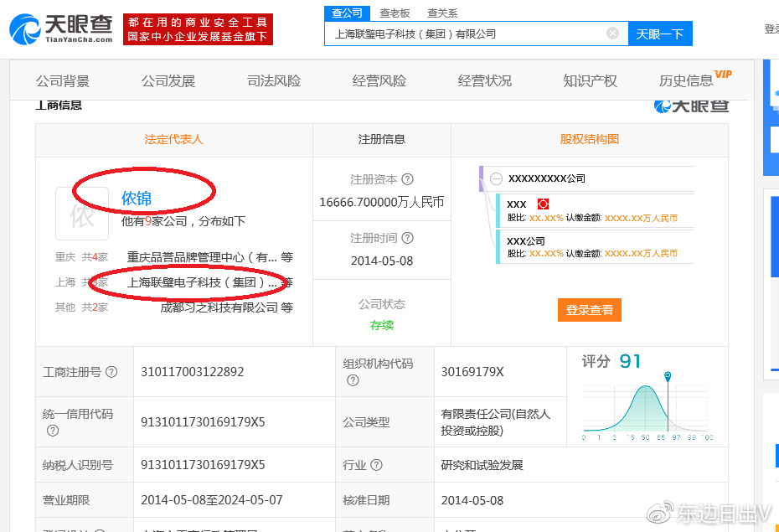Click the red icon beside the XXX shareholder
The width and height of the screenshot is (779, 532).
click(543, 204)
